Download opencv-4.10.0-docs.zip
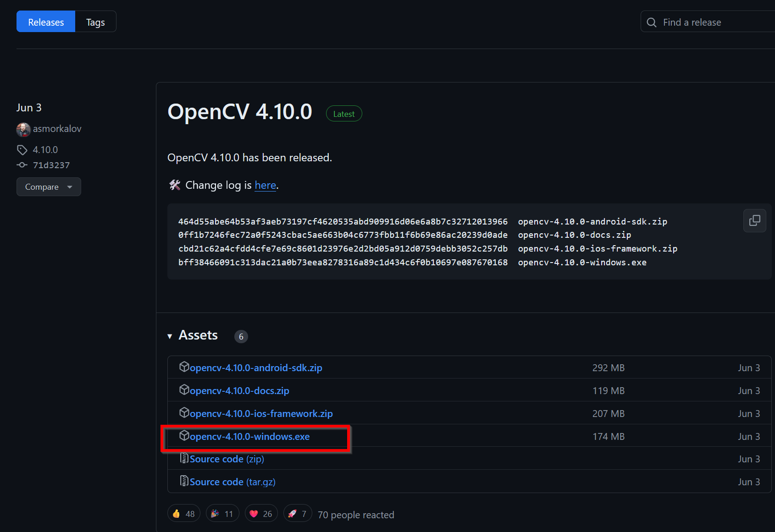This screenshot has height=532, width=775. click(239, 390)
